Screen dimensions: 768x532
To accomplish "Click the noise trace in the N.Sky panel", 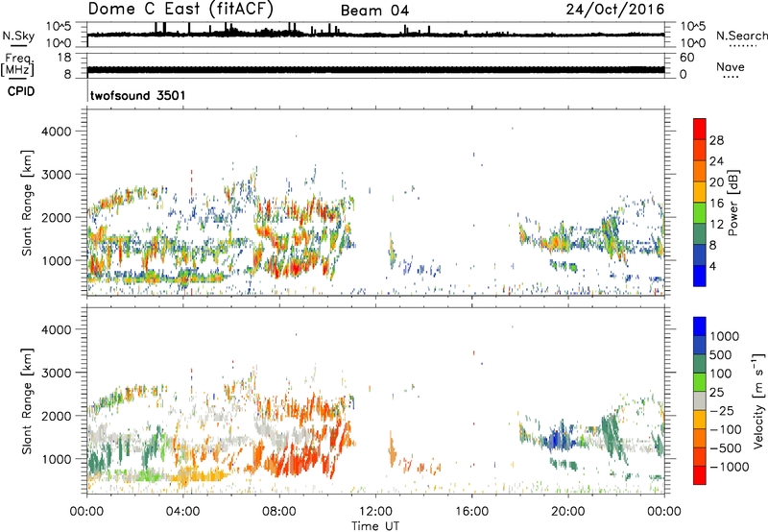I will coord(375,35).
